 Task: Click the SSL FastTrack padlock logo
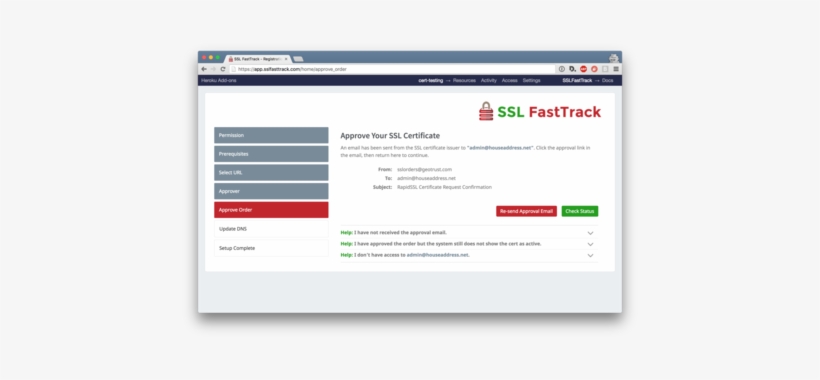(x=486, y=111)
